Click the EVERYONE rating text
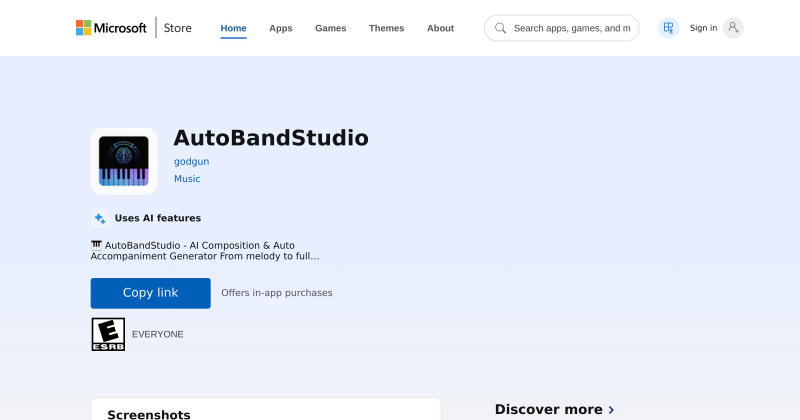The image size is (800, 420). click(158, 334)
